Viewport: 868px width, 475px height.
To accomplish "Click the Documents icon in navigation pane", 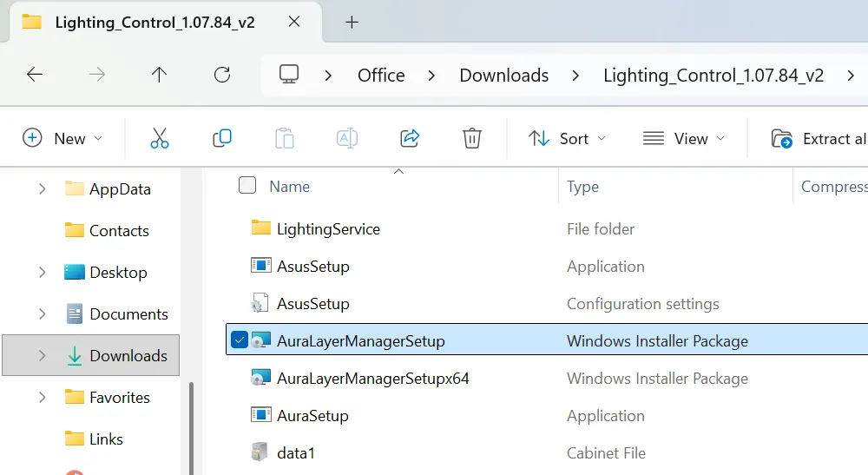I will [x=74, y=313].
